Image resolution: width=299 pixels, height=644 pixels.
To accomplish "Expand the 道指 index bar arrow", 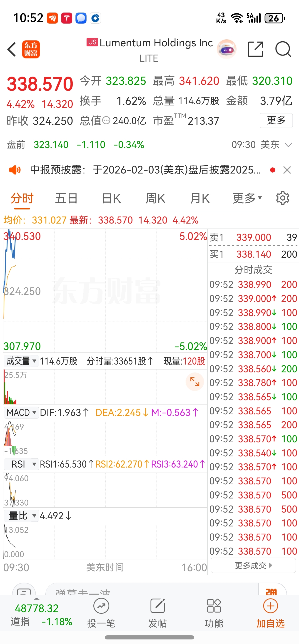I will 37,599.
